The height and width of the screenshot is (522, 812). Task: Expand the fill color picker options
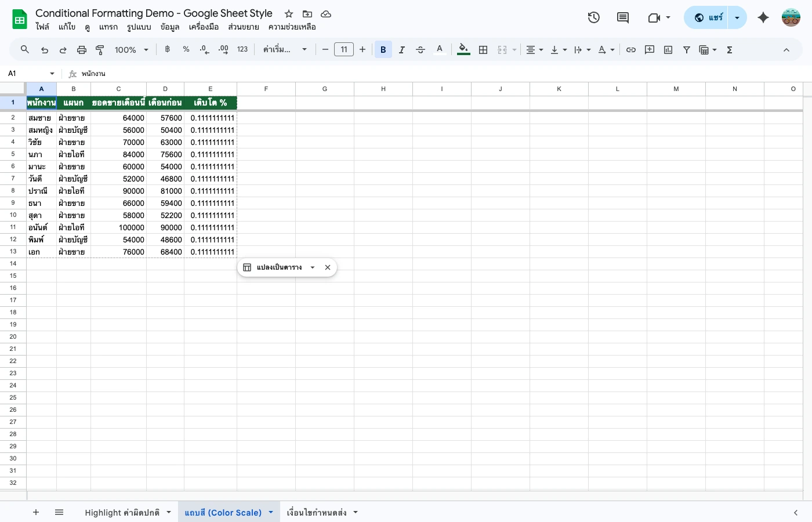coord(463,49)
